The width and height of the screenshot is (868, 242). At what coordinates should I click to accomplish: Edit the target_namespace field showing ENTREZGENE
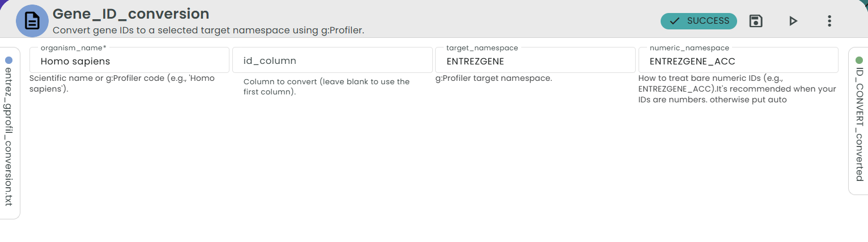(x=535, y=60)
